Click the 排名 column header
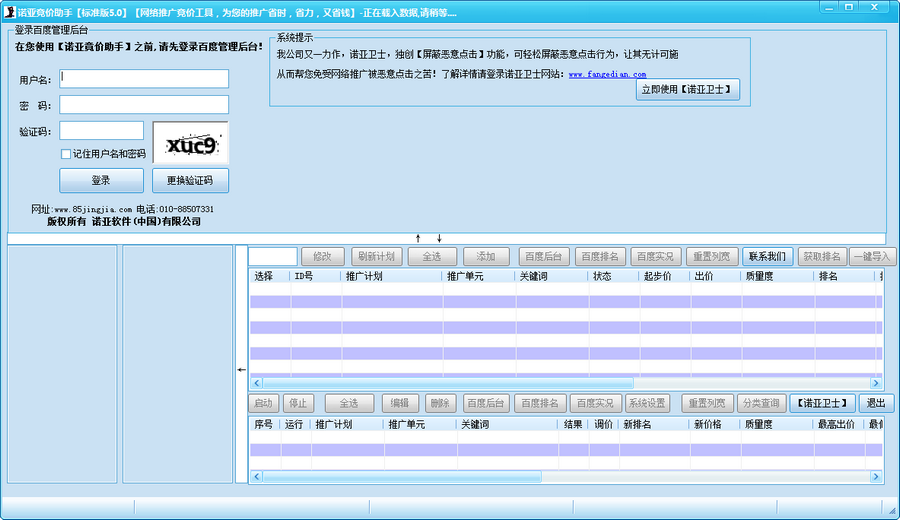Viewport: 900px width, 520px height. tap(844, 276)
